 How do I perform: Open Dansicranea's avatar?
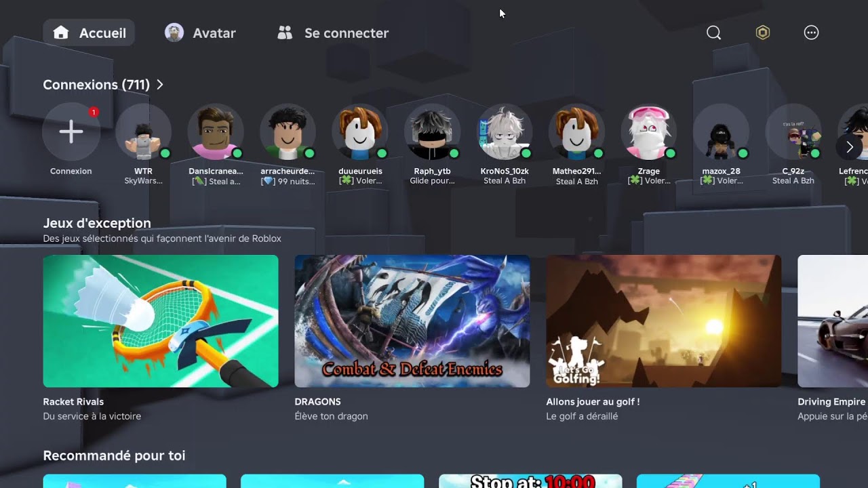coord(216,131)
